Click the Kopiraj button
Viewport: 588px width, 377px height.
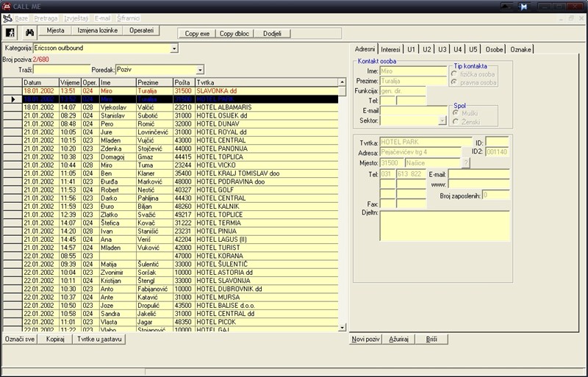(55, 339)
